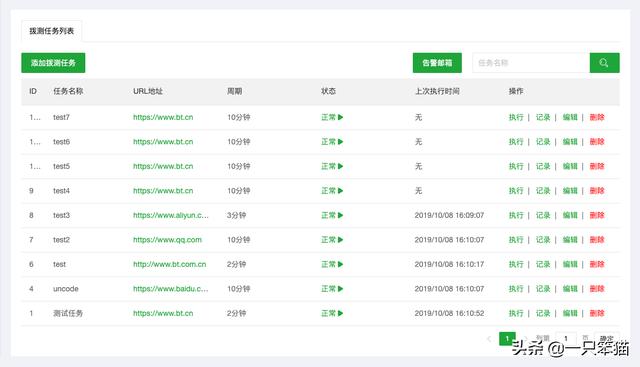Open the 告警邮箱 settings button
640x367 pixels.
click(437, 63)
